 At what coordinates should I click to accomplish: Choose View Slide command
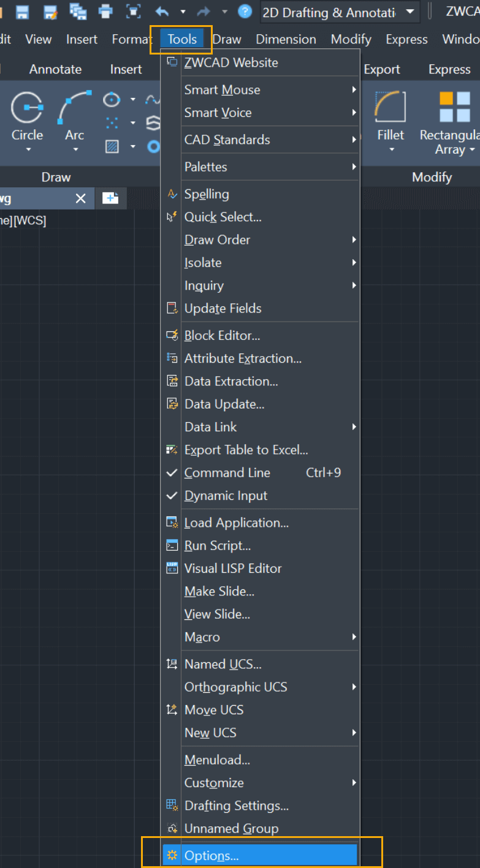coord(260,614)
